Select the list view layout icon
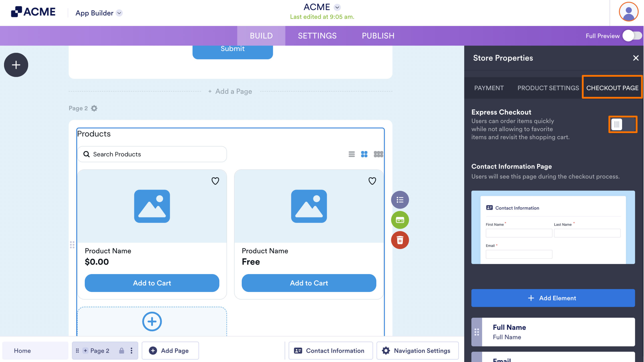This screenshot has width=644, height=362. (x=351, y=154)
